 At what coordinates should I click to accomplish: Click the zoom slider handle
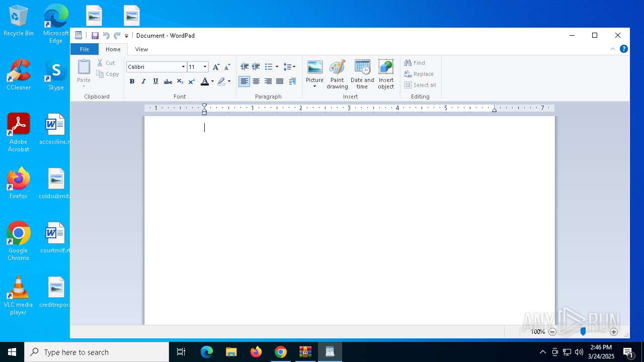[x=583, y=332]
